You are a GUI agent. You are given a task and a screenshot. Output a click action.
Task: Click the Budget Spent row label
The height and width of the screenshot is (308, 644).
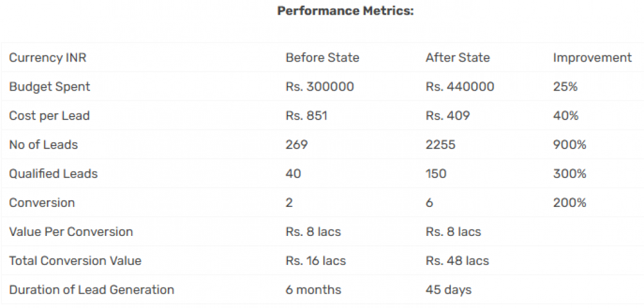[x=49, y=87]
